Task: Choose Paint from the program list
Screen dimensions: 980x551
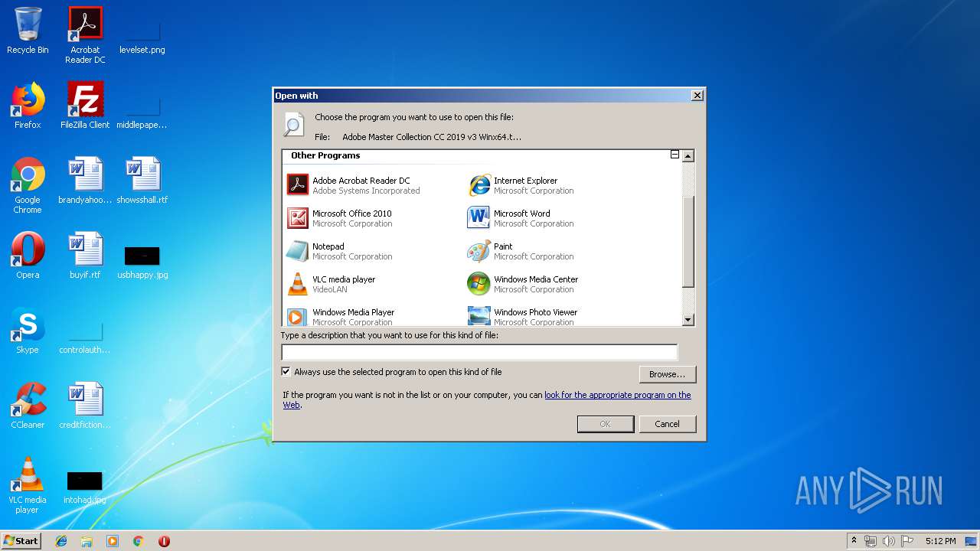Action: [x=521, y=251]
